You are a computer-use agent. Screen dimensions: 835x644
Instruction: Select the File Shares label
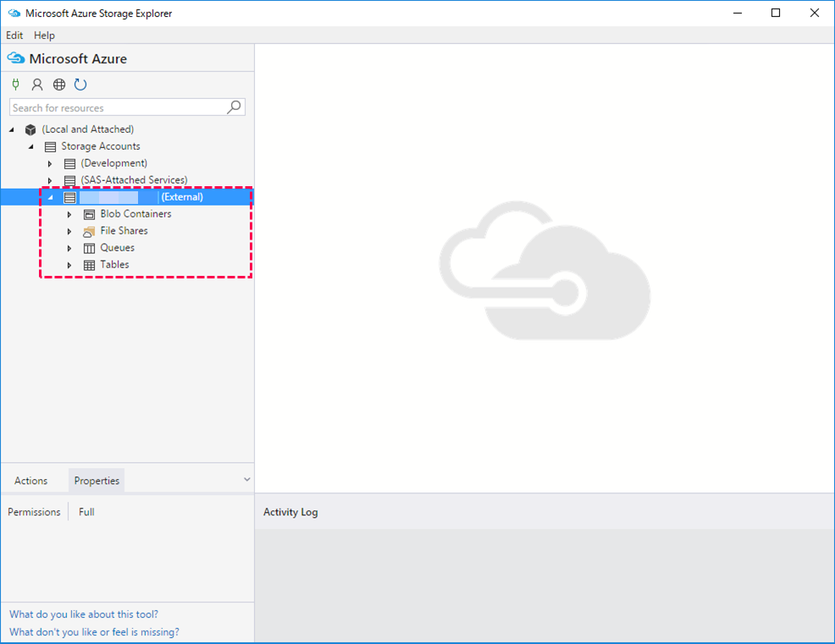(x=124, y=231)
